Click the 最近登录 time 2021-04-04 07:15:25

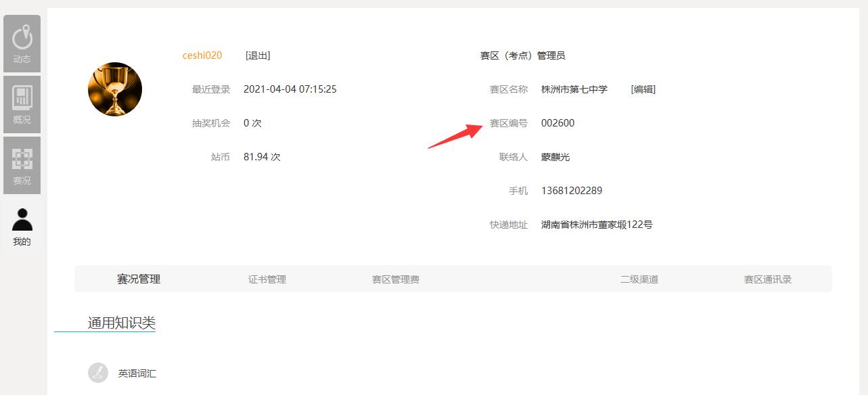pyautogui.click(x=290, y=89)
